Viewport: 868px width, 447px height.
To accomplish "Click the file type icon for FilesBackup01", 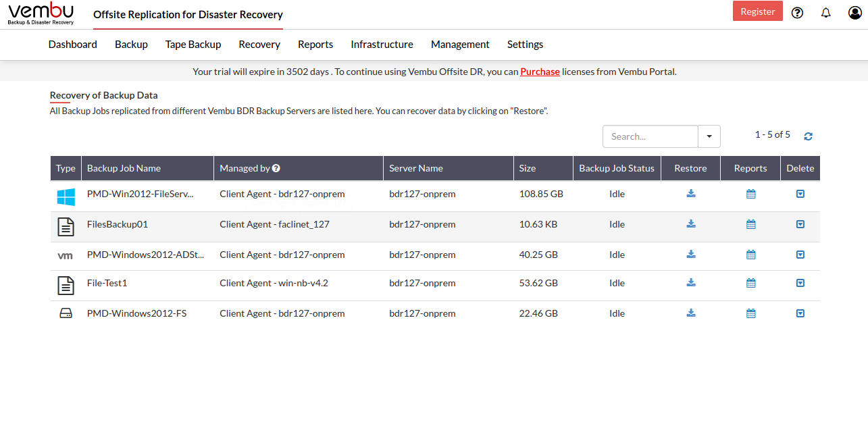I will click(66, 227).
